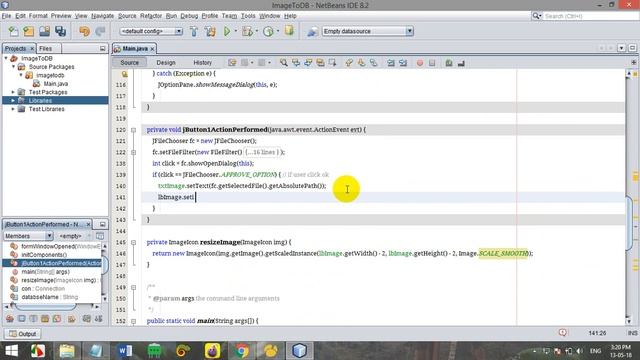The image size is (640, 360).
Task: Open the Refactor menu
Action: point(151,16)
